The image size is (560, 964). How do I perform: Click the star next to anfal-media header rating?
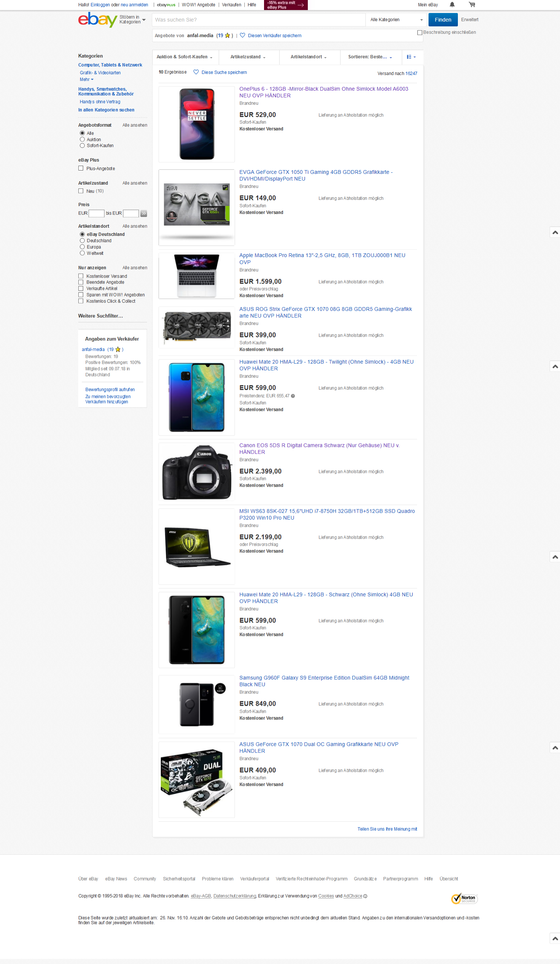[x=227, y=36]
